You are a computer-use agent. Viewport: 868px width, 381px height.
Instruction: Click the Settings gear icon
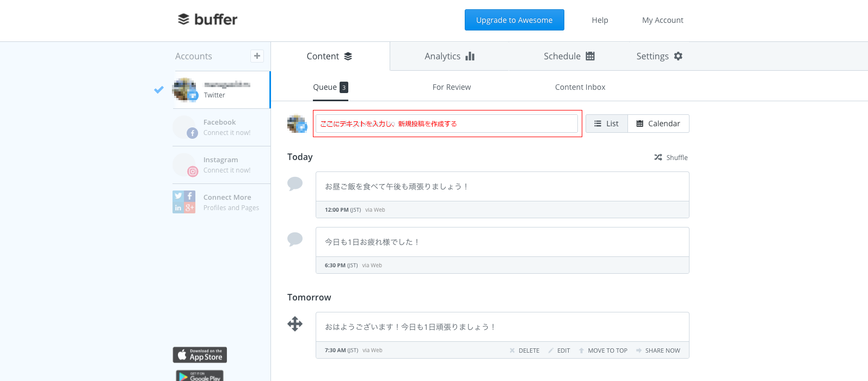click(x=678, y=56)
